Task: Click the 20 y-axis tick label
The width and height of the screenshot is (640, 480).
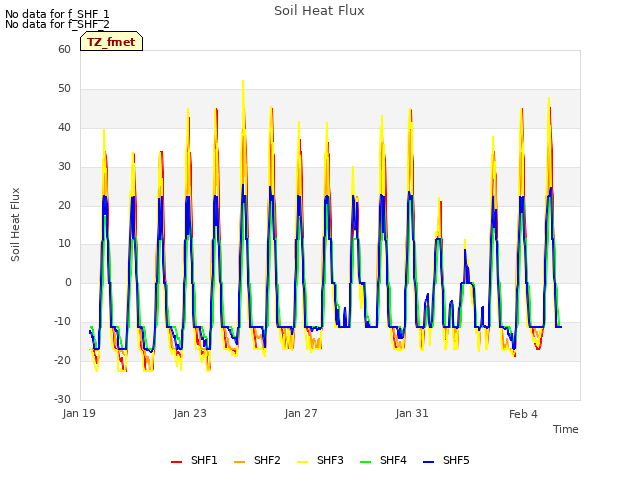Action: [x=64, y=205]
